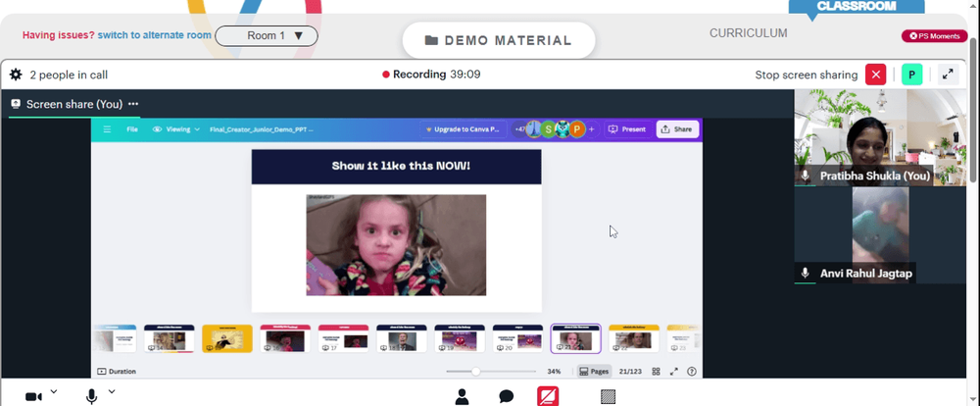Open the chat bubble icon
Image resolution: width=980 pixels, height=406 pixels.
507,396
